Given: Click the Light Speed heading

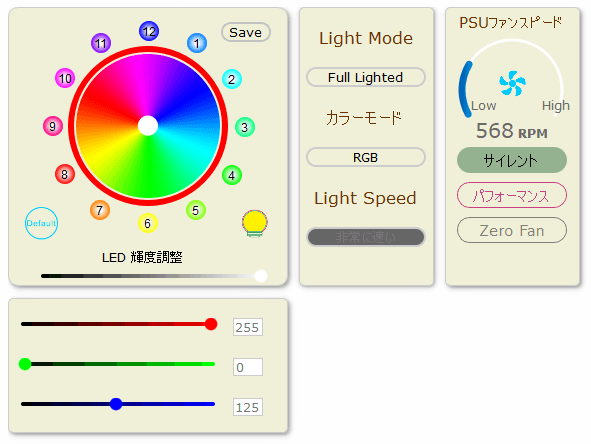Looking at the screenshot, I should click(365, 199).
